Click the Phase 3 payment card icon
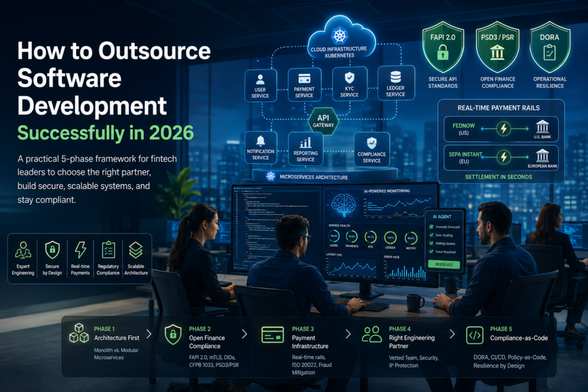This screenshot has width=588, height=392. [x=273, y=335]
